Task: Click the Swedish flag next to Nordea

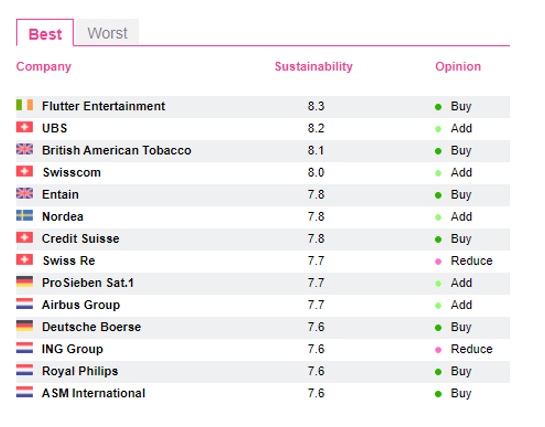Action: point(25,216)
